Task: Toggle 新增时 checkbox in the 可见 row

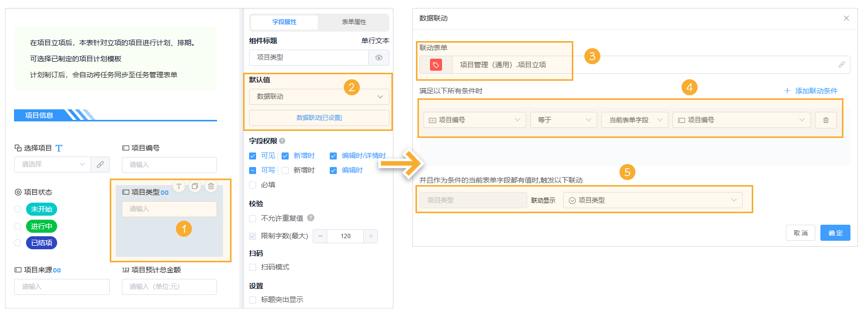Action: pos(285,156)
